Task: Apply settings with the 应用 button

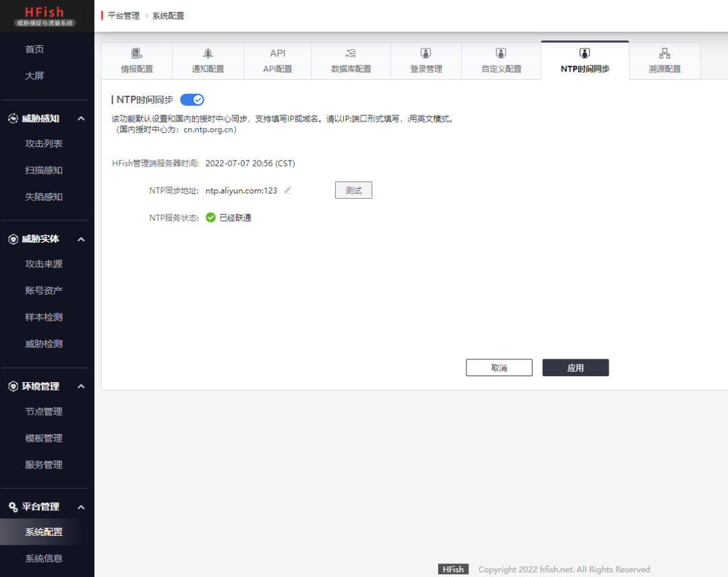Action: pos(575,367)
